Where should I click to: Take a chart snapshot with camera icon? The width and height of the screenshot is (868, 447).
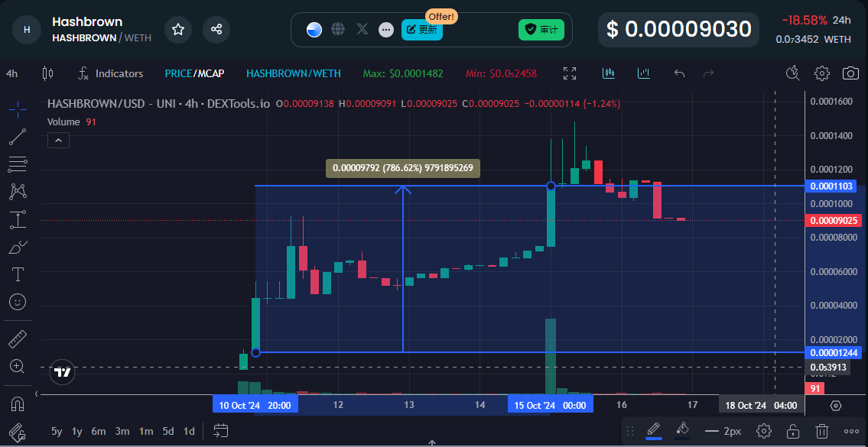coord(851,73)
